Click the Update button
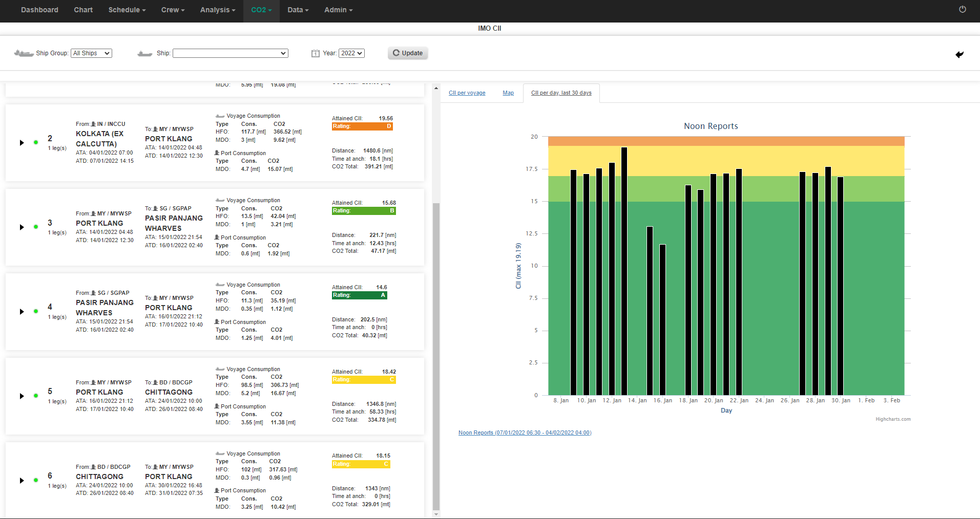Screen dimensions: 980x519 pyautogui.click(x=408, y=53)
